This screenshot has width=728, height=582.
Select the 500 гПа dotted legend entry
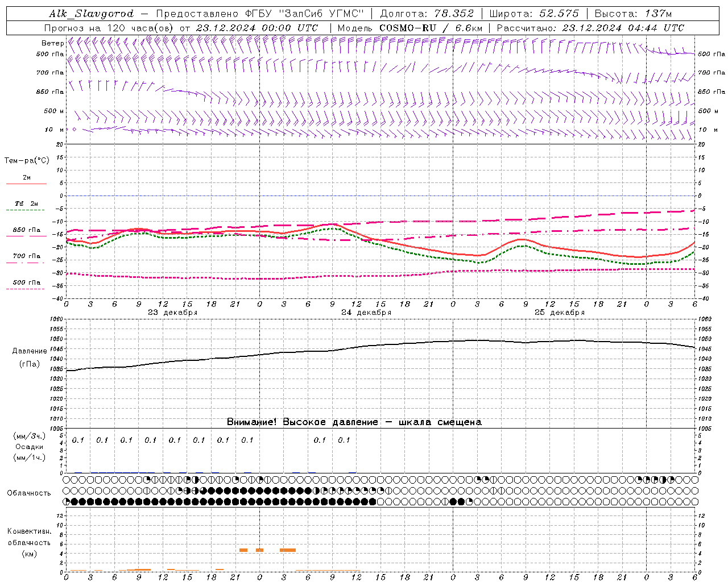point(26,282)
